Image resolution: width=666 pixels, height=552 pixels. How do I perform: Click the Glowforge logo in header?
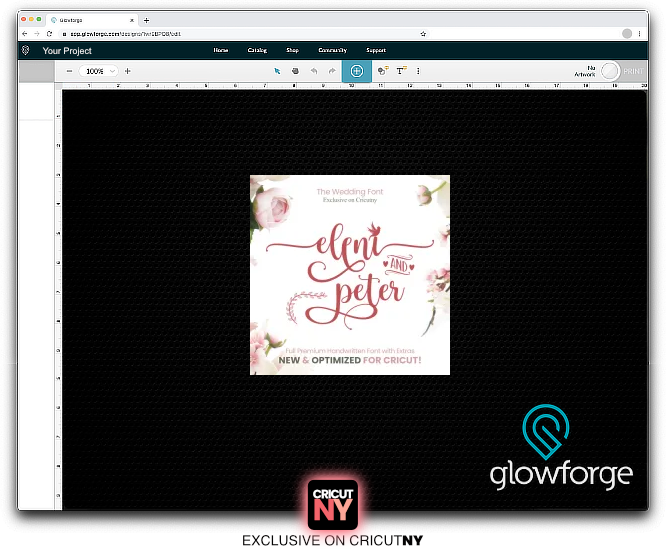pos(26,50)
